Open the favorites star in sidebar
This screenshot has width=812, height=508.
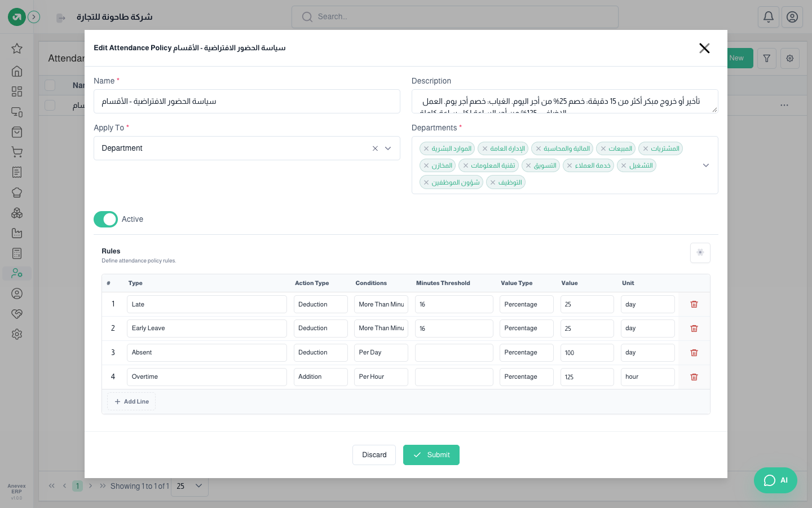[x=17, y=49]
